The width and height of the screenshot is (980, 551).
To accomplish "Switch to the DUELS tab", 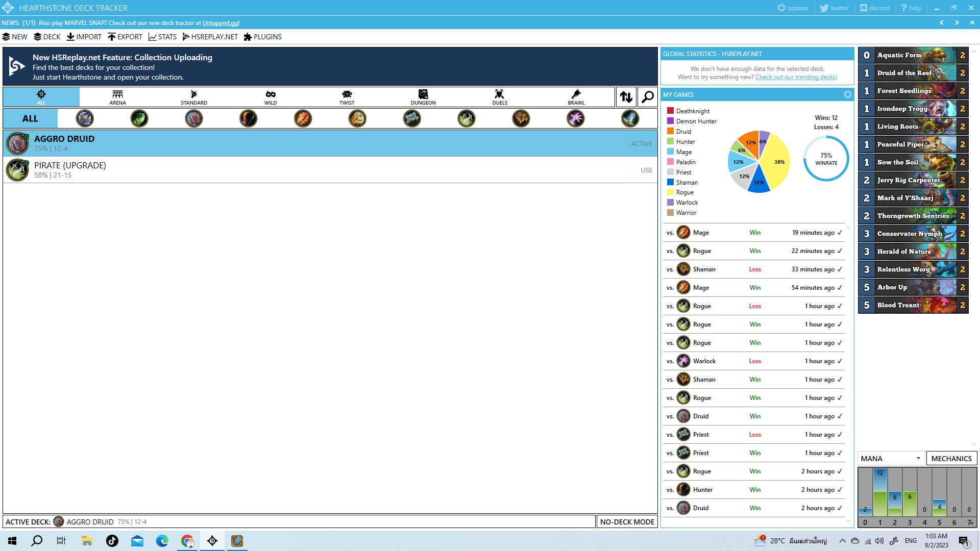I will click(500, 97).
